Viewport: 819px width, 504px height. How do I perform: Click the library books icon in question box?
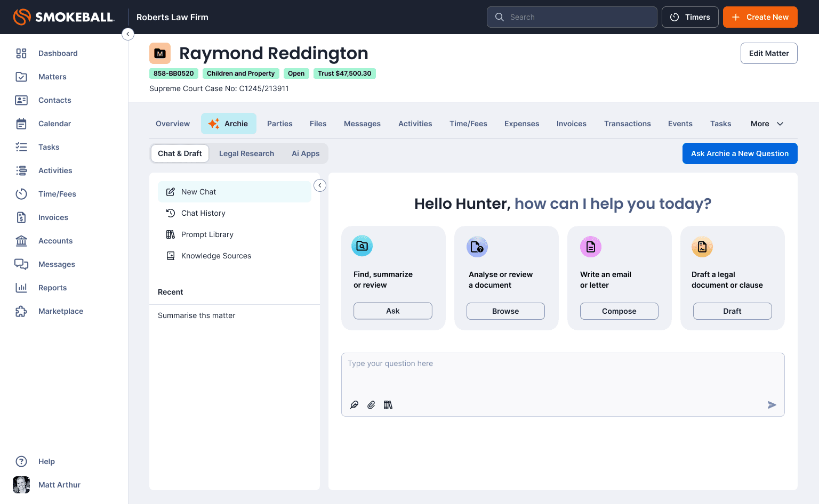(388, 405)
